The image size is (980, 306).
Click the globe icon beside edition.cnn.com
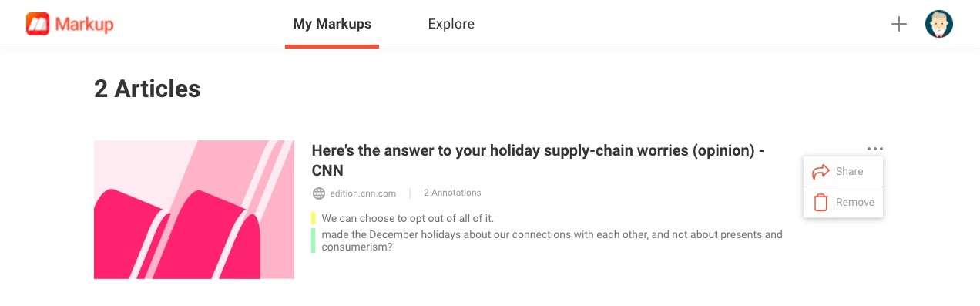318,193
